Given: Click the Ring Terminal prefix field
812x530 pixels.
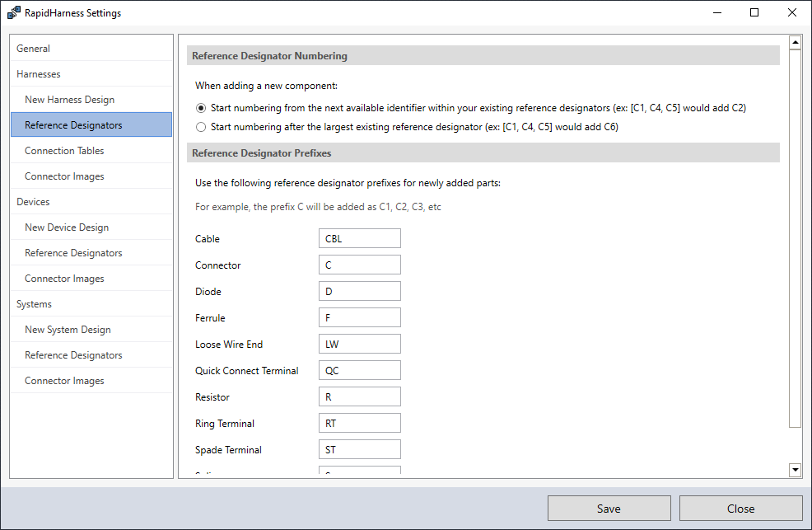Looking at the screenshot, I should [359, 424].
